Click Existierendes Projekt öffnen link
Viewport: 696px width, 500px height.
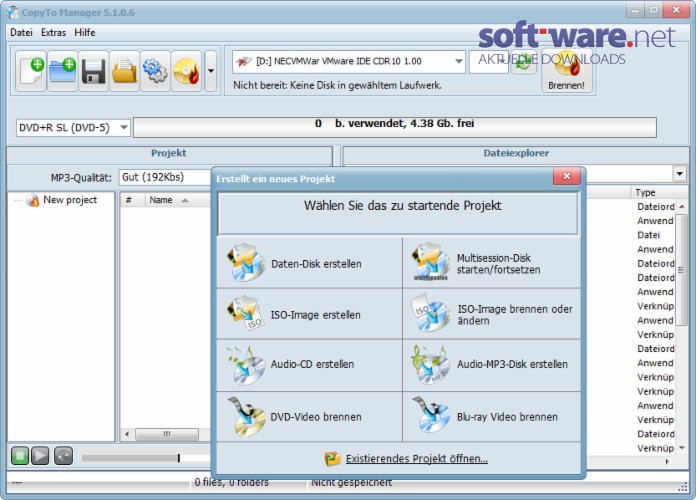tap(417, 459)
